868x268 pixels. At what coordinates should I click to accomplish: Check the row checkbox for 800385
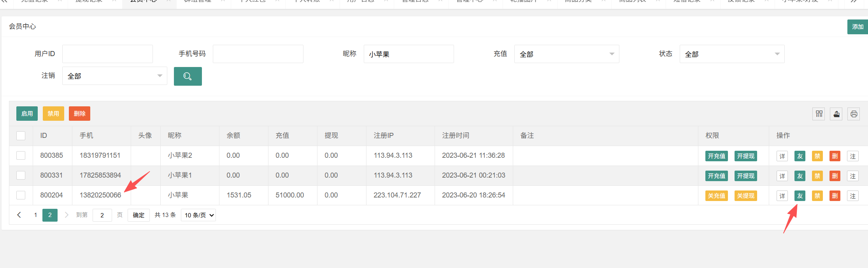(21, 155)
